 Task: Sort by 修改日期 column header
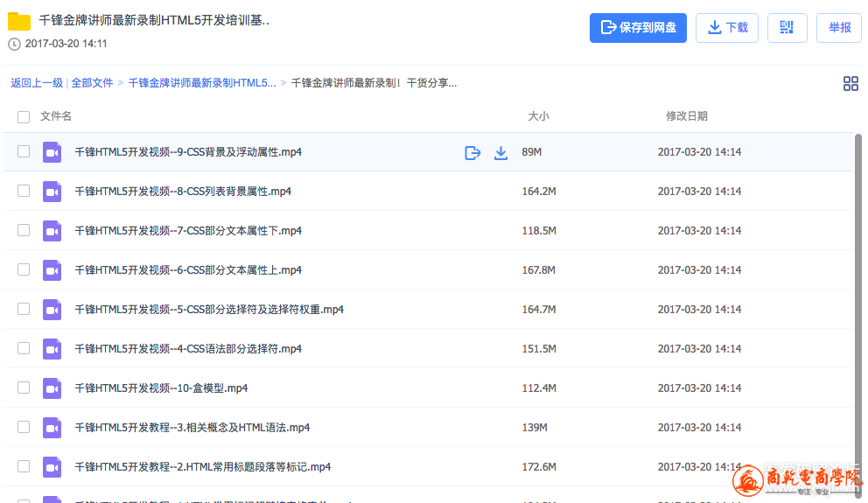(686, 116)
